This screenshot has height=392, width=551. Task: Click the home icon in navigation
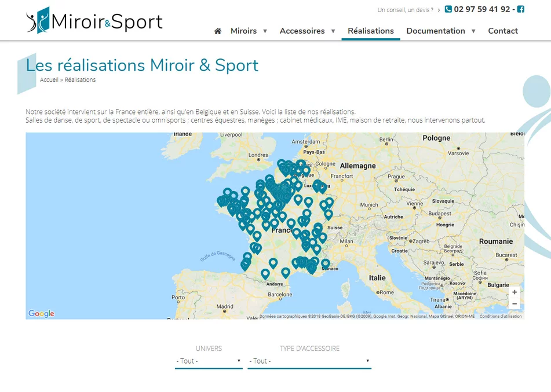(218, 31)
